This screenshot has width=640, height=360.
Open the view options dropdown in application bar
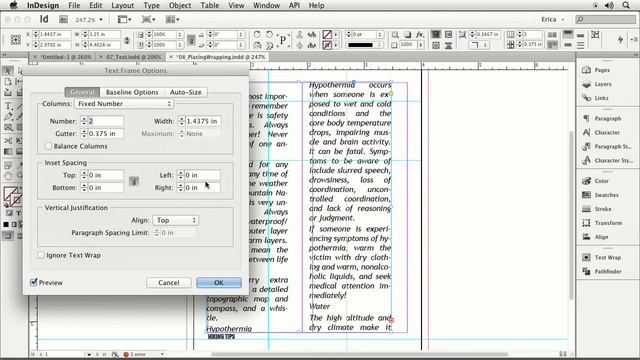tap(124, 19)
